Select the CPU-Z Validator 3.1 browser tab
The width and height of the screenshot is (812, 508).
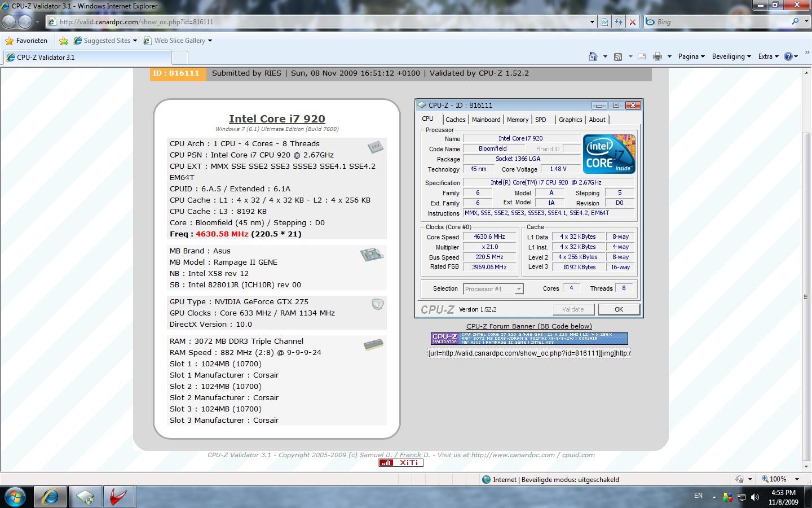point(87,58)
